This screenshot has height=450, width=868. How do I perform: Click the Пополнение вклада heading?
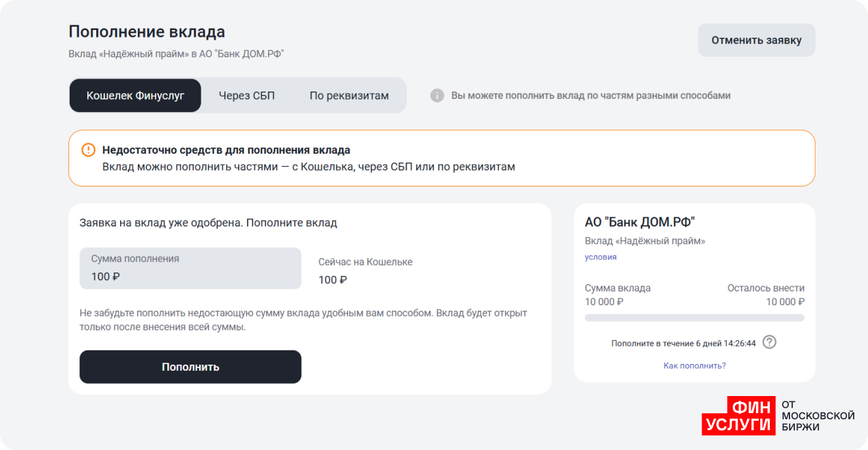[147, 32]
